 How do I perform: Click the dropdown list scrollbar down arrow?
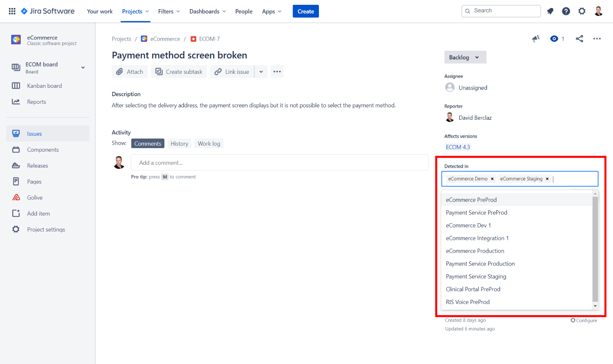[595, 306]
